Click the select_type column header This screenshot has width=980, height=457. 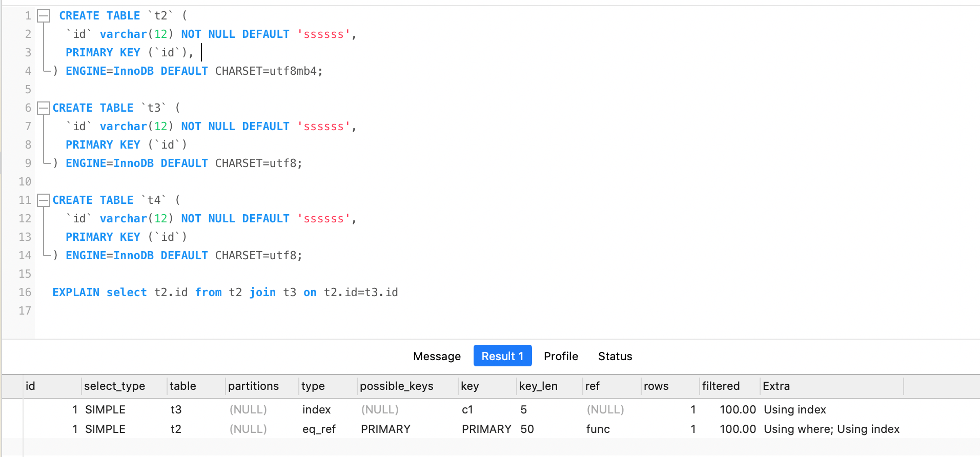(x=114, y=386)
